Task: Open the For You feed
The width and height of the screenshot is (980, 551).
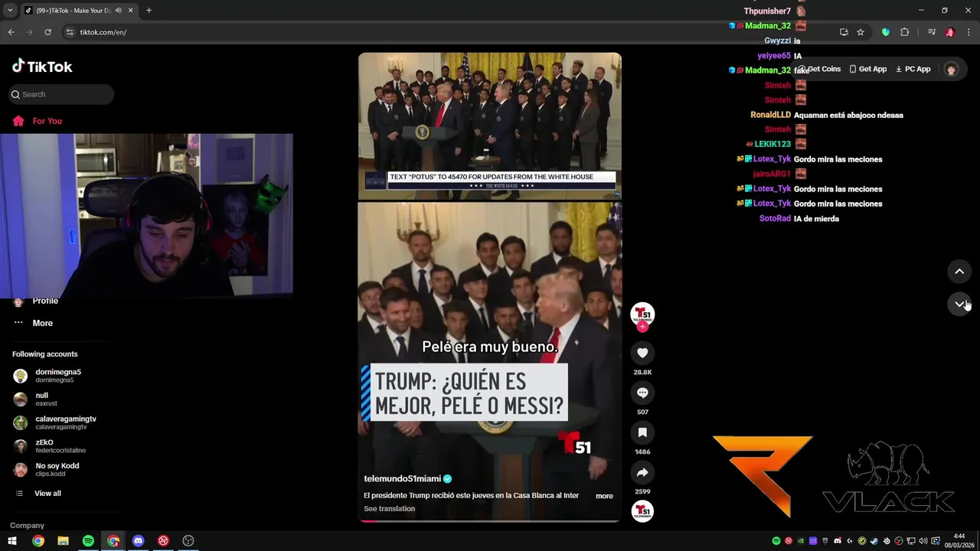Action: coord(38,121)
